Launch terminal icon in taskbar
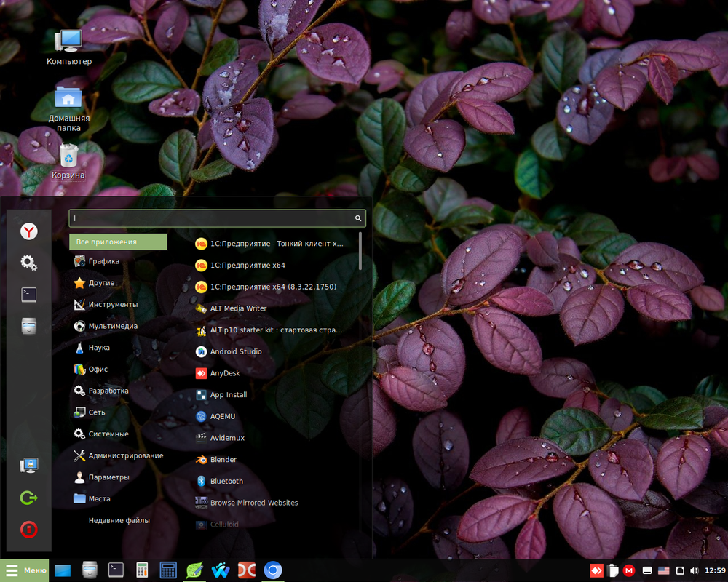The image size is (728, 582). tap(116, 570)
